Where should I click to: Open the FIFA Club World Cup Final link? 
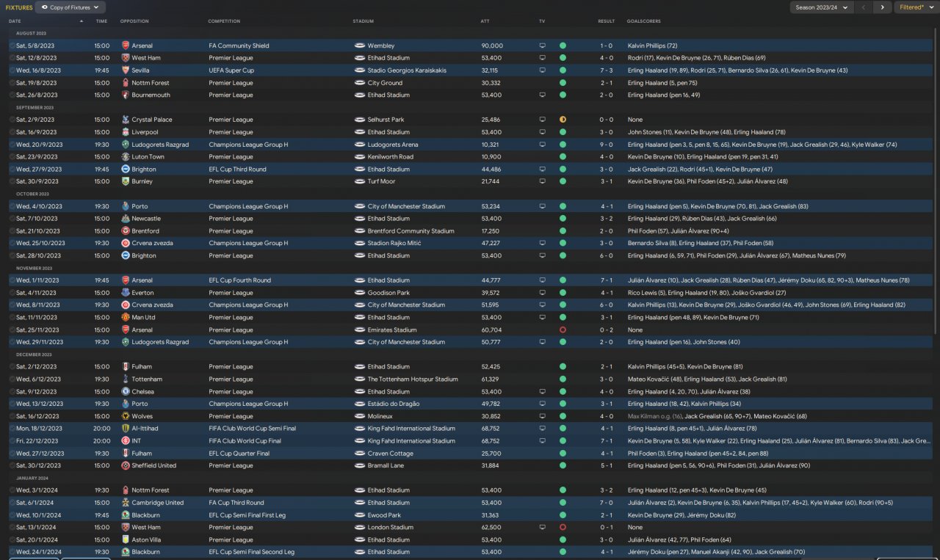tap(245, 441)
